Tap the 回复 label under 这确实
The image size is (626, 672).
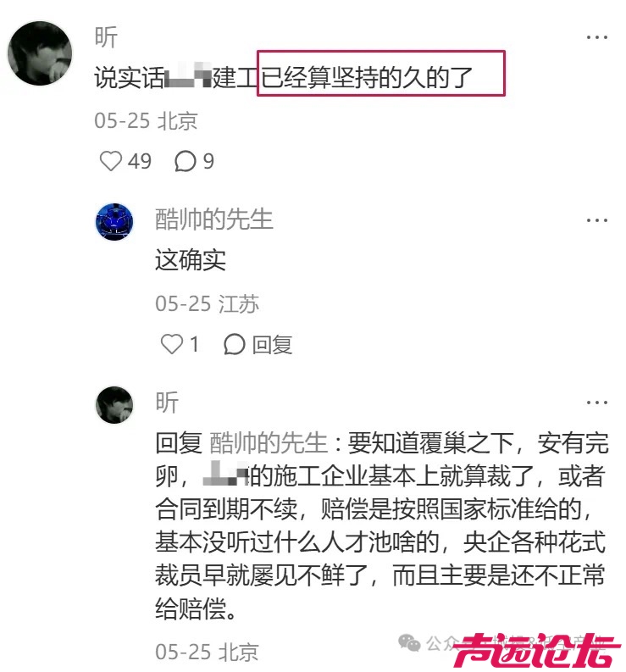[272, 345]
